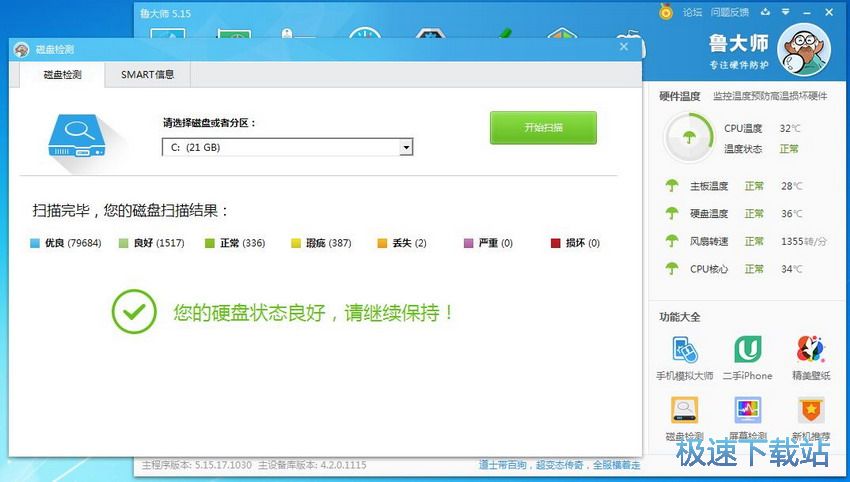
Task: Click the 硬盘温度 value 36℃
Action: point(791,214)
